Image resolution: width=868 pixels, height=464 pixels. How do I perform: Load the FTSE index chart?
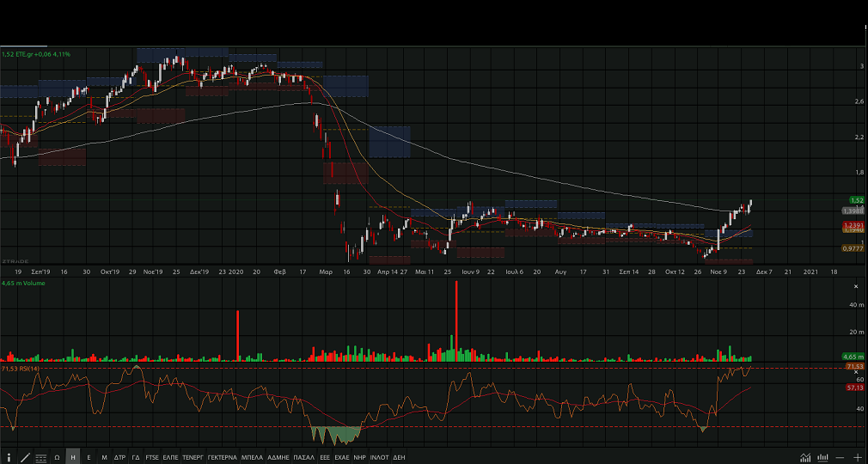[152, 458]
